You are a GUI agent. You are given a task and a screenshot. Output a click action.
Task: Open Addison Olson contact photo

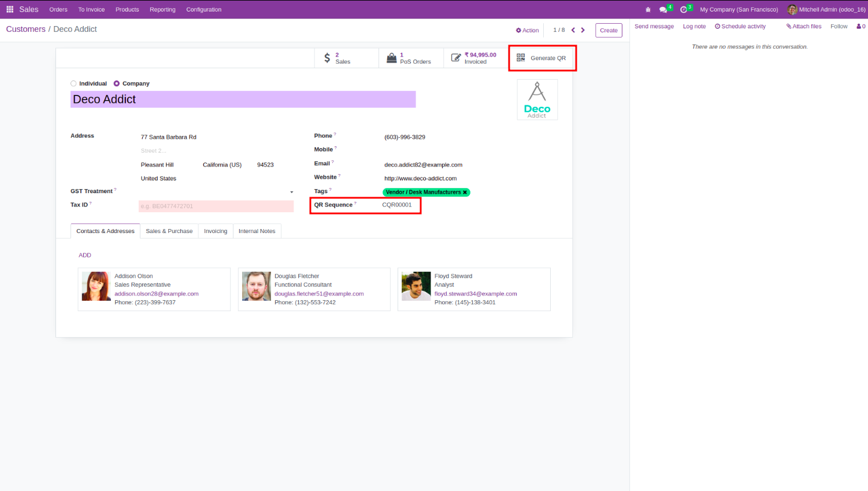pos(96,286)
